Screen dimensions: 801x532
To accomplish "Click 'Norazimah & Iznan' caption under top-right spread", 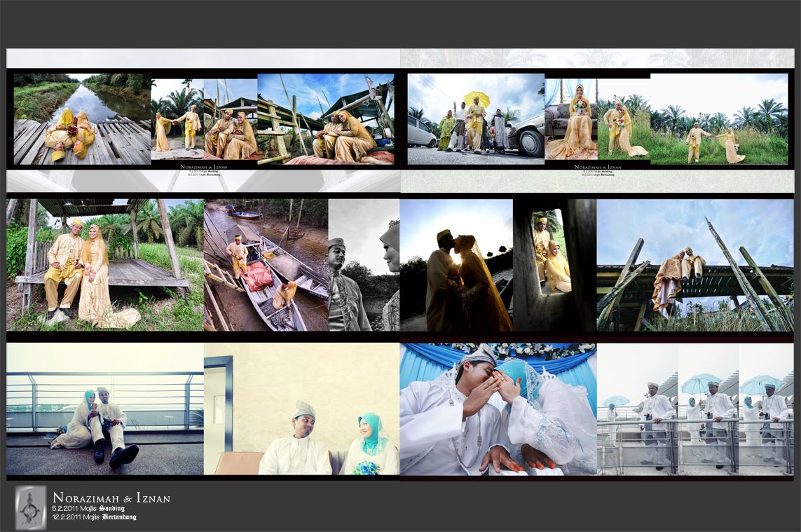I will click(x=598, y=167).
